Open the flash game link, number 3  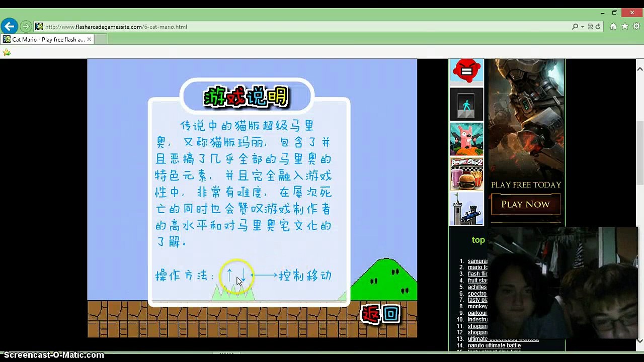click(477, 274)
